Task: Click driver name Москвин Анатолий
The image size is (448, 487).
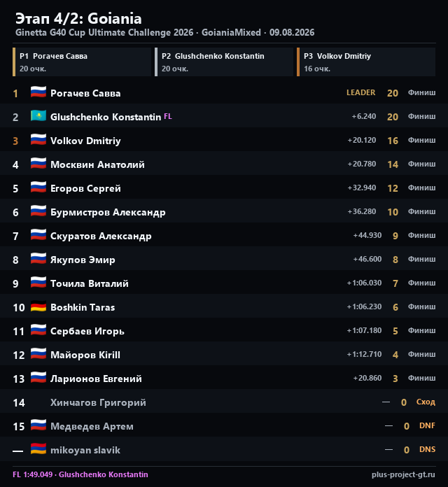Action: click(x=97, y=164)
